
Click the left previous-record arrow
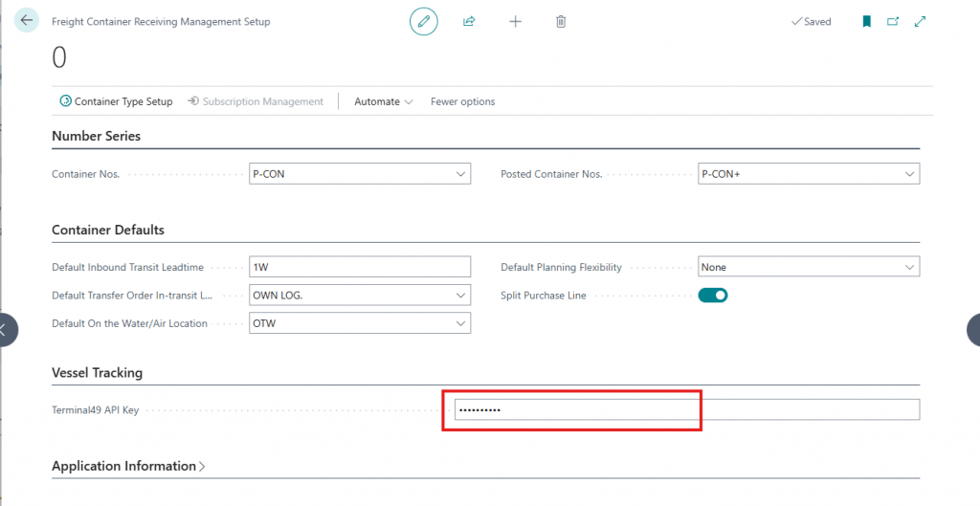[x=7, y=329]
